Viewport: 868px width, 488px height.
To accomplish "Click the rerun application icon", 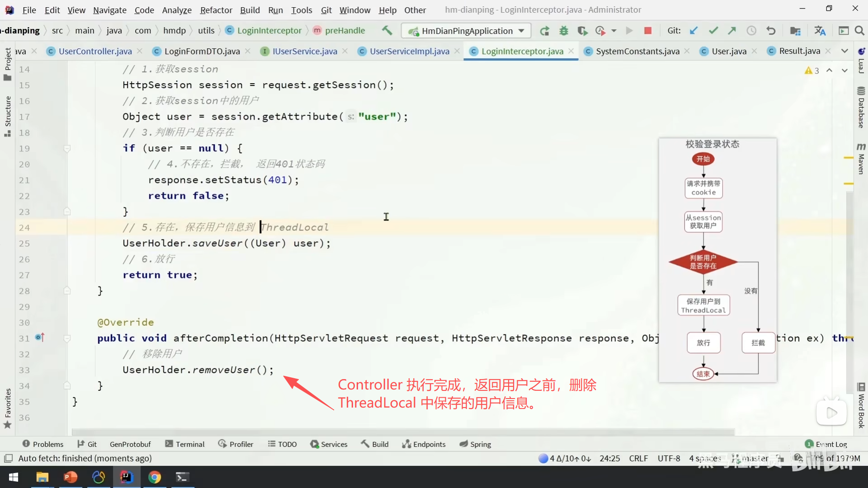I will 544,31.
